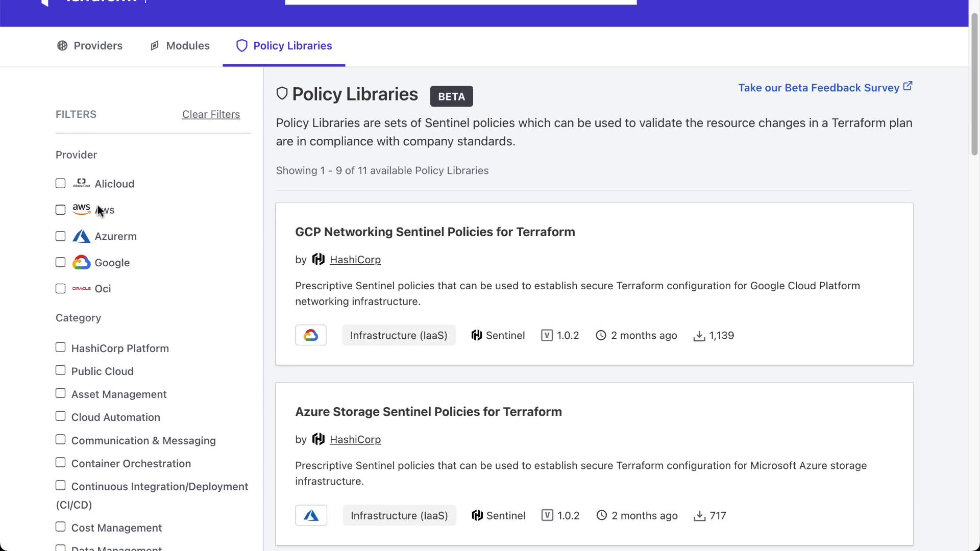
Task: Click the Azure icon badge on Azure Storage card
Action: click(311, 515)
